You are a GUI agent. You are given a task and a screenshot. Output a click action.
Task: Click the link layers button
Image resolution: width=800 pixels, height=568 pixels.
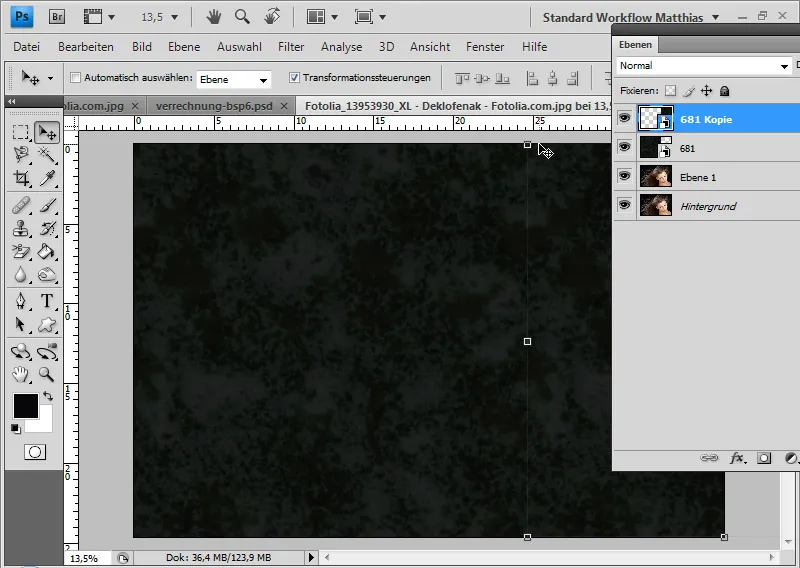(x=709, y=457)
